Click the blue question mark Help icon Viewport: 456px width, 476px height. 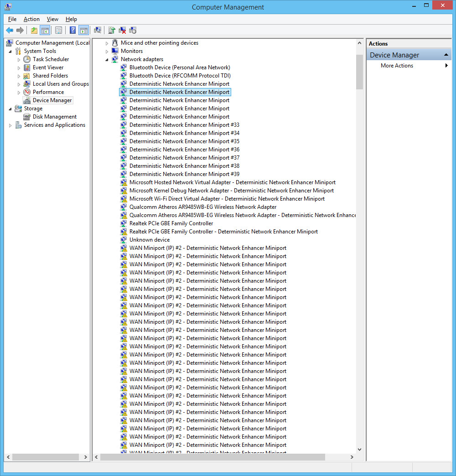[73, 31]
